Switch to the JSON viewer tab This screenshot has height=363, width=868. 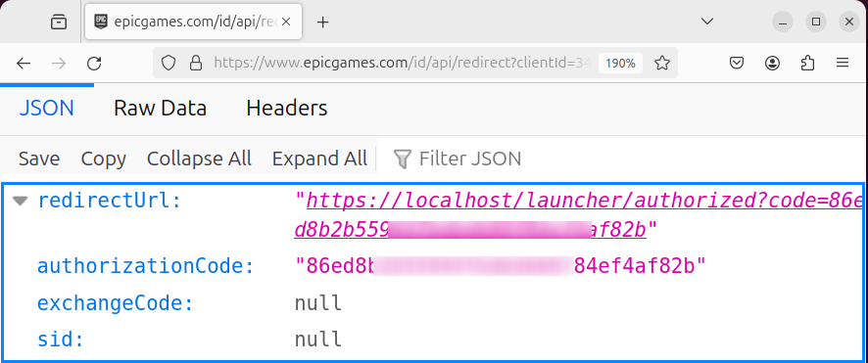click(x=47, y=109)
